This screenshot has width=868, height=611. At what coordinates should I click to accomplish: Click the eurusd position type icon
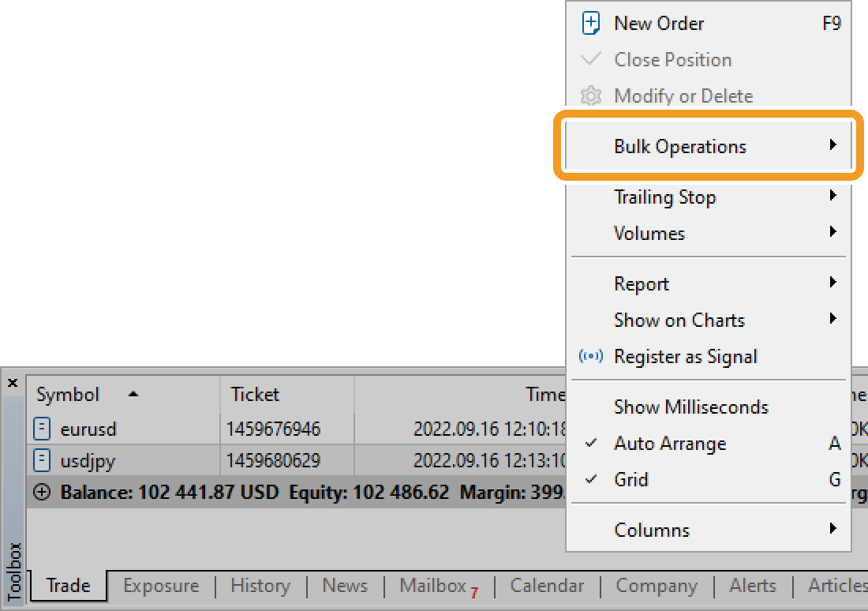43,428
